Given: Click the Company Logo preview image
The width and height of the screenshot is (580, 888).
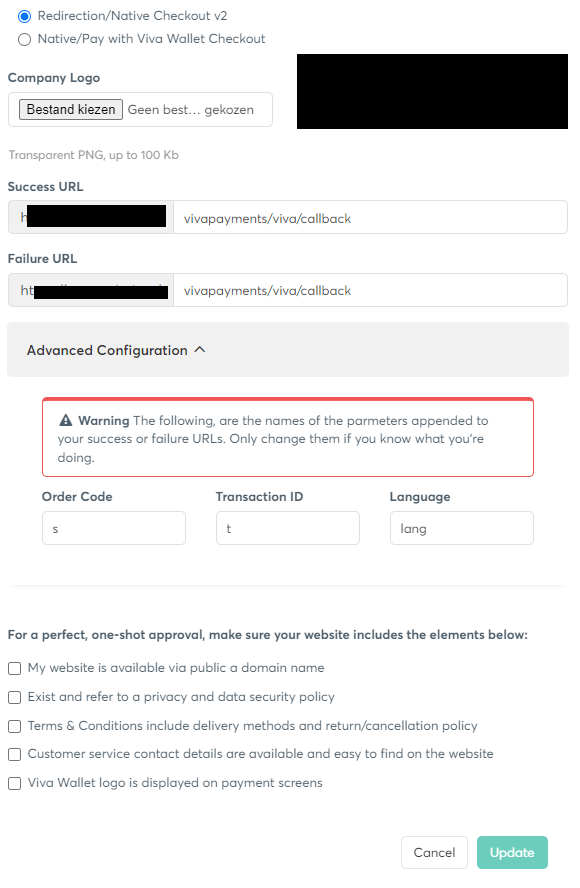Looking at the screenshot, I should 431,91.
